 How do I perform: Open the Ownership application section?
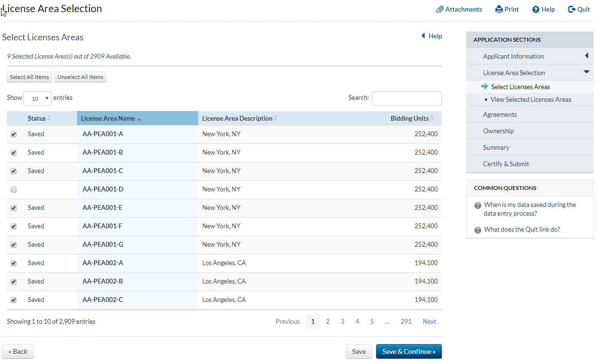(498, 131)
